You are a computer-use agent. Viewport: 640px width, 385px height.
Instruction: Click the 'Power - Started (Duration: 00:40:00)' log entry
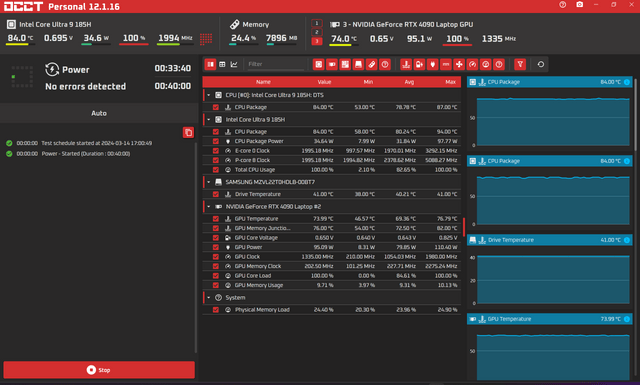(86, 154)
